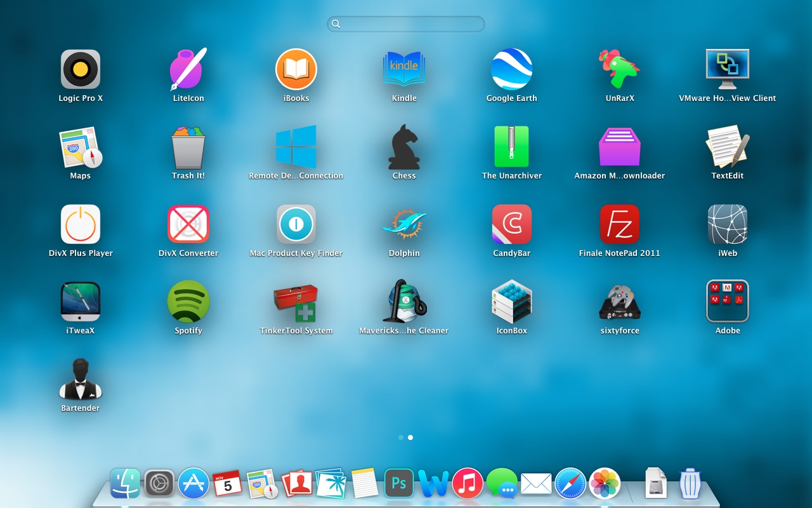The width and height of the screenshot is (812, 508).
Task: Launch the Chess app
Action: pos(404,147)
